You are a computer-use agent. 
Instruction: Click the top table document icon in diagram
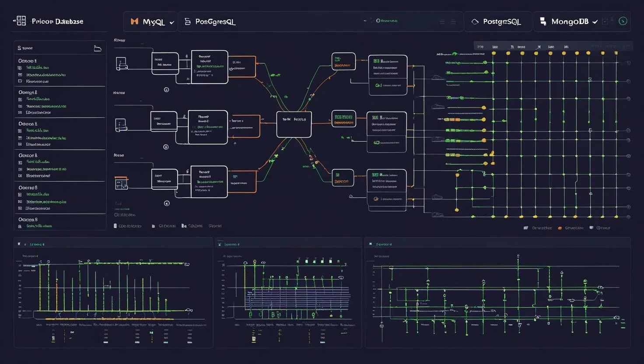(x=121, y=64)
